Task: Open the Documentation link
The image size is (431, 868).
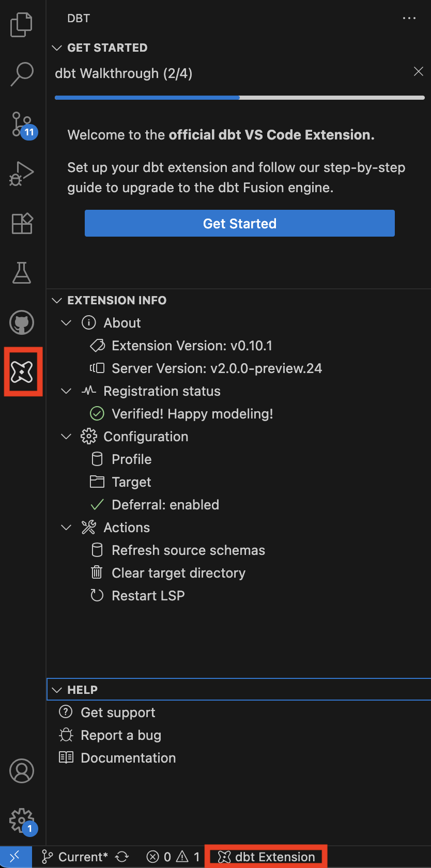Action: (128, 758)
